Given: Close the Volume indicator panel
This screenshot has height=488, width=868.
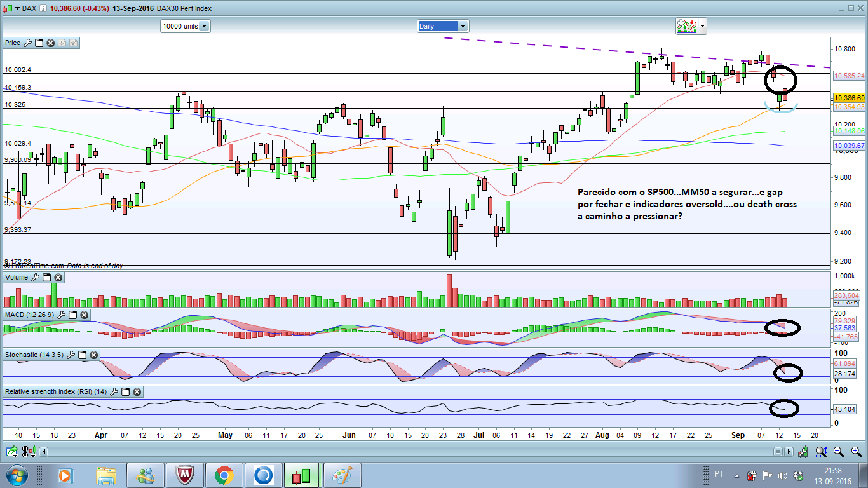Looking at the screenshot, I should click(x=58, y=277).
